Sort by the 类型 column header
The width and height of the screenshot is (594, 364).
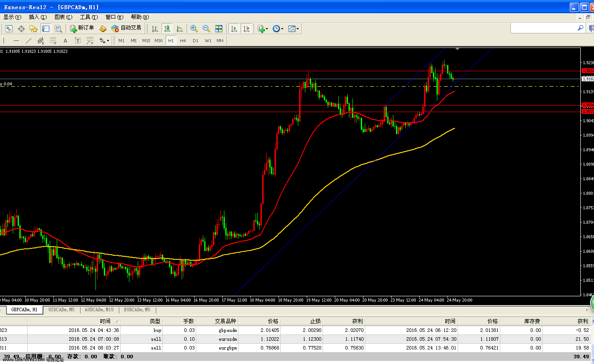point(141,321)
